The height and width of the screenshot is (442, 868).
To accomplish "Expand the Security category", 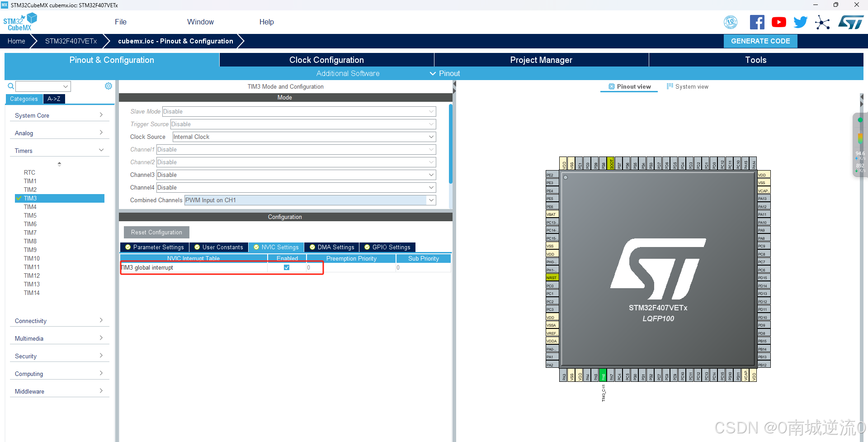I will [59, 356].
